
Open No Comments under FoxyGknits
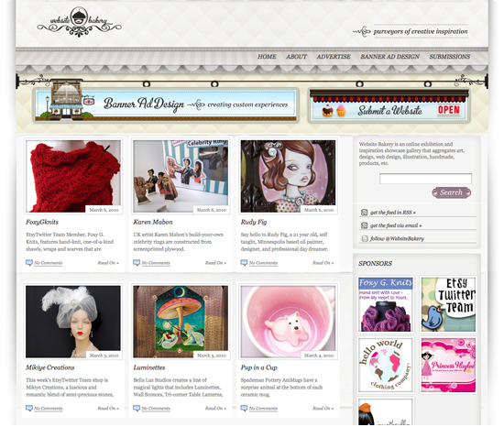[49, 263]
